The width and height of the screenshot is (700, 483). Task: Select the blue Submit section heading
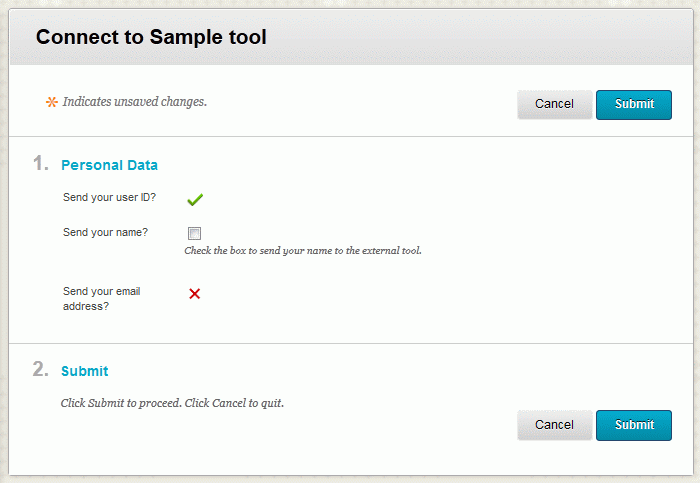coord(84,371)
